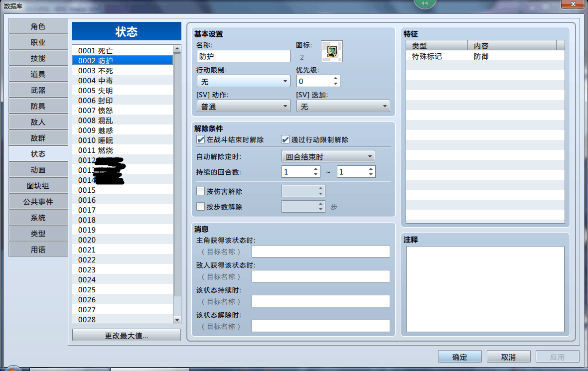Open the 职业 tab
The width and height of the screenshot is (588, 371).
(x=38, y=43)
